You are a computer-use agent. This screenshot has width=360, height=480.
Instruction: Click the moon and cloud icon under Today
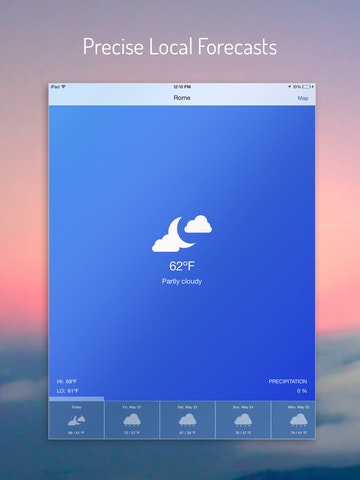pos(76,420)
